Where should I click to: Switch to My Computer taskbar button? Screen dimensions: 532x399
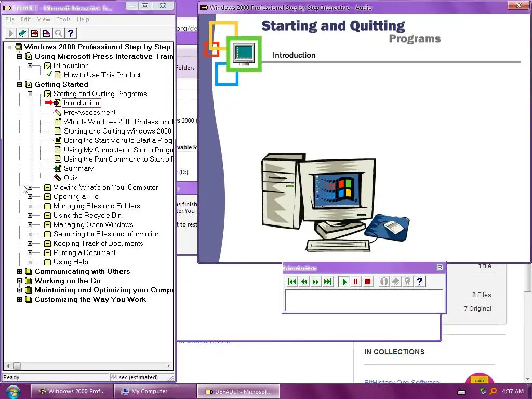click(x=155, y=391)
